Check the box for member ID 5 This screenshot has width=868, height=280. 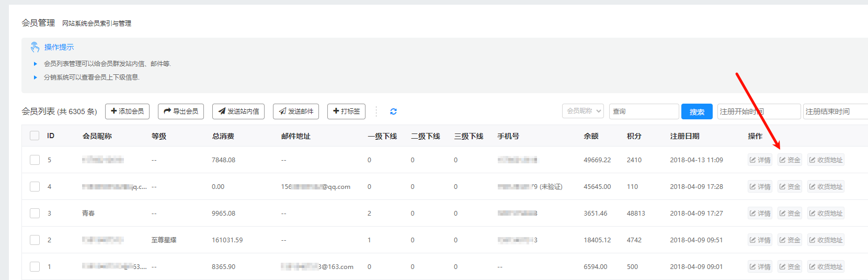[x=35, y=160]
